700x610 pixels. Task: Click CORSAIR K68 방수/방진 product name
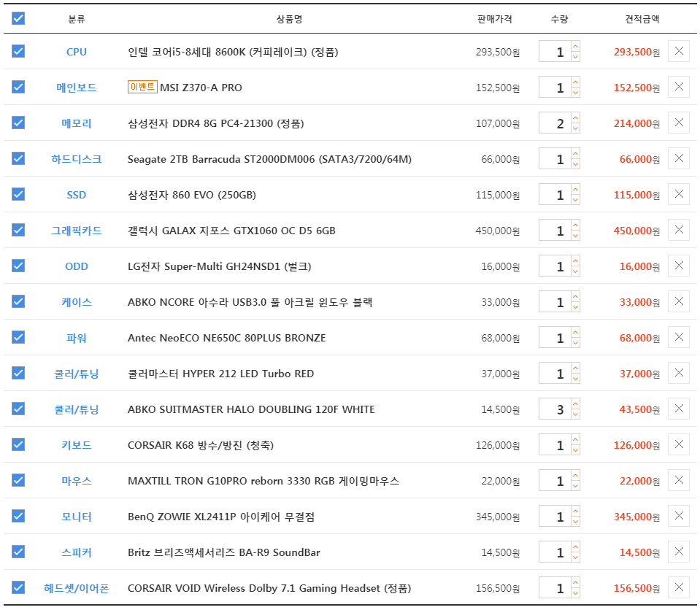coord(201,445)
